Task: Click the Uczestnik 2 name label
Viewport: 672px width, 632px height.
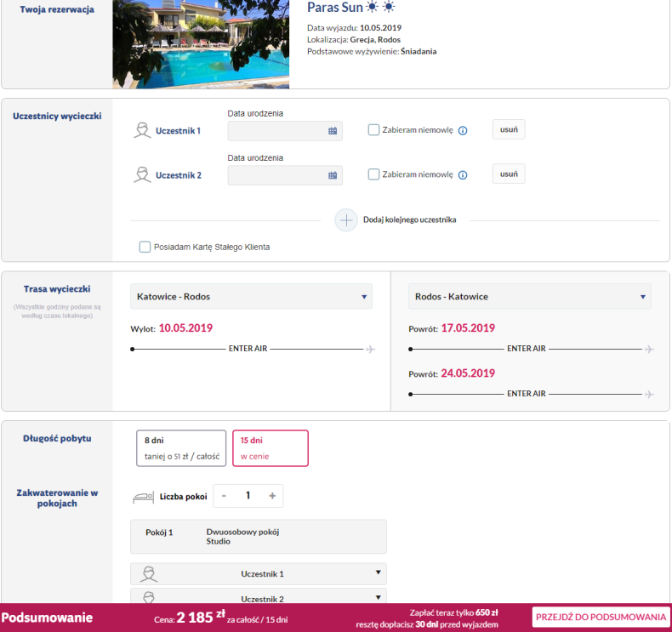Action: (x=179, y=176)
